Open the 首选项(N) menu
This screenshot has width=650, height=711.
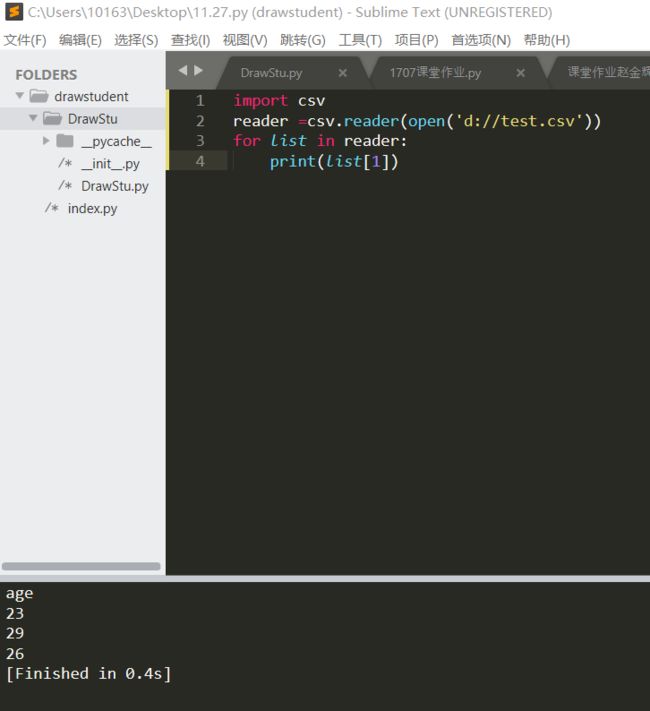pos(481,40)
